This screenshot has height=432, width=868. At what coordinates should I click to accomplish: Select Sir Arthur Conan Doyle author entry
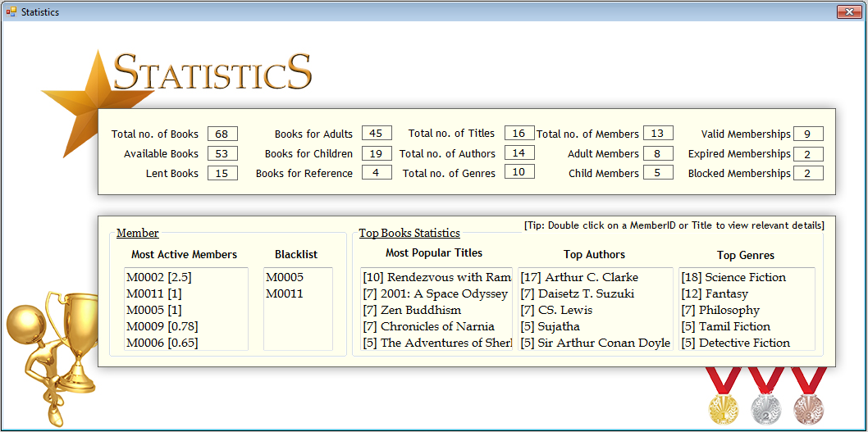(595, 343)
